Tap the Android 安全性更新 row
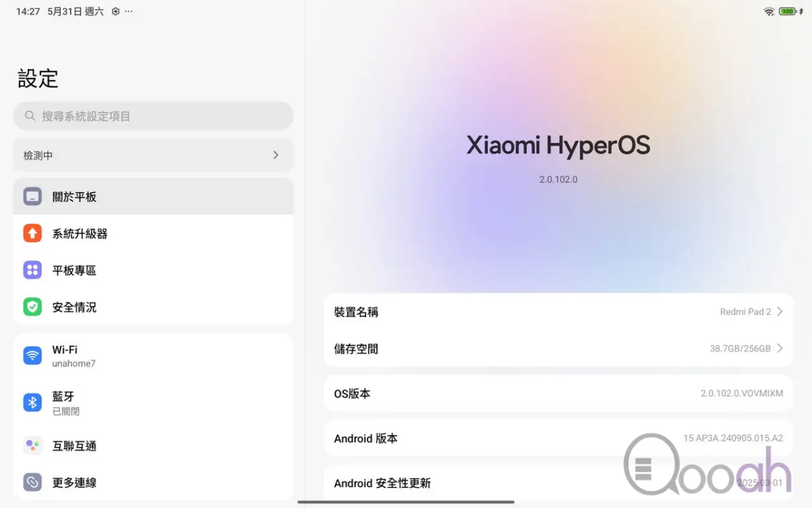The image size is (812, 508). tap(558, 483)
